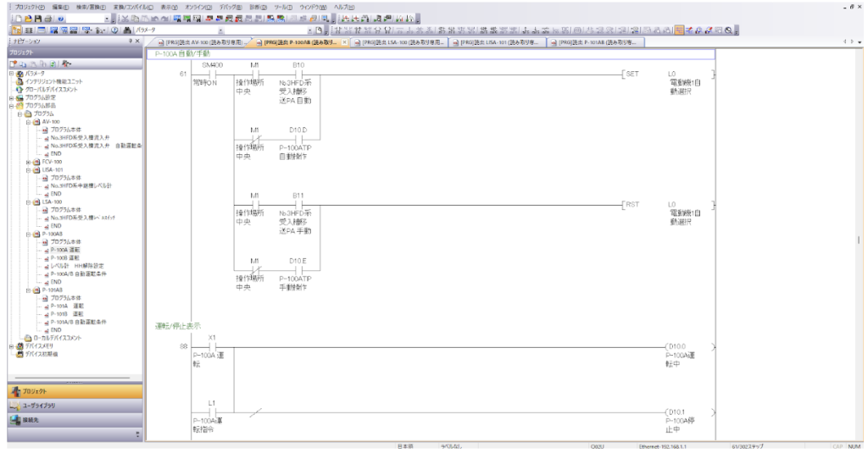Viewport: 868px width, 453px height.
Task: Click the Print icon in toolbar
Action: coord(48,19)
